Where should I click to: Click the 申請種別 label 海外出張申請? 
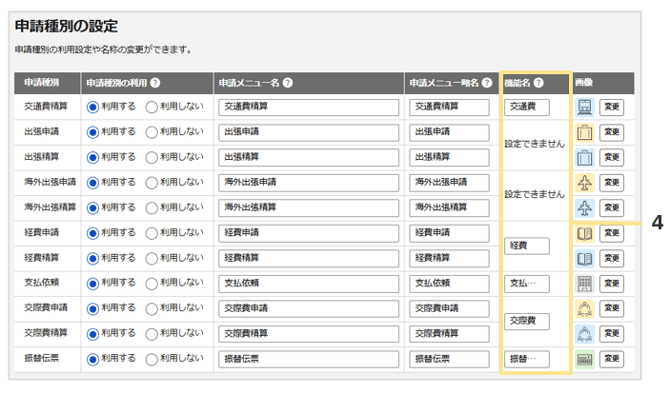pos(50,182)
